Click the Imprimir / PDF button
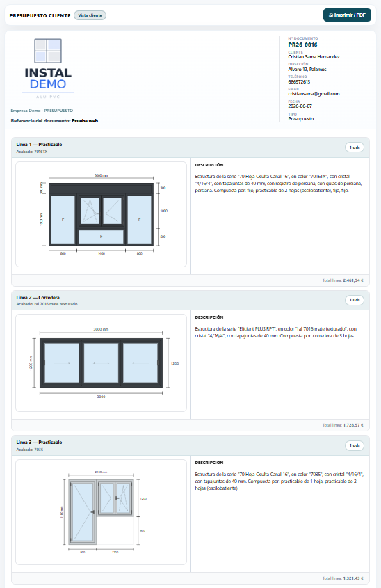 click(x=347, y=15)
